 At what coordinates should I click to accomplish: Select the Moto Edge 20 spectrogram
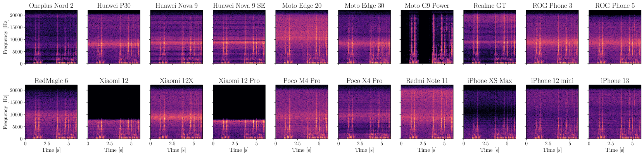pyautogui.click(x=302, y=37)
